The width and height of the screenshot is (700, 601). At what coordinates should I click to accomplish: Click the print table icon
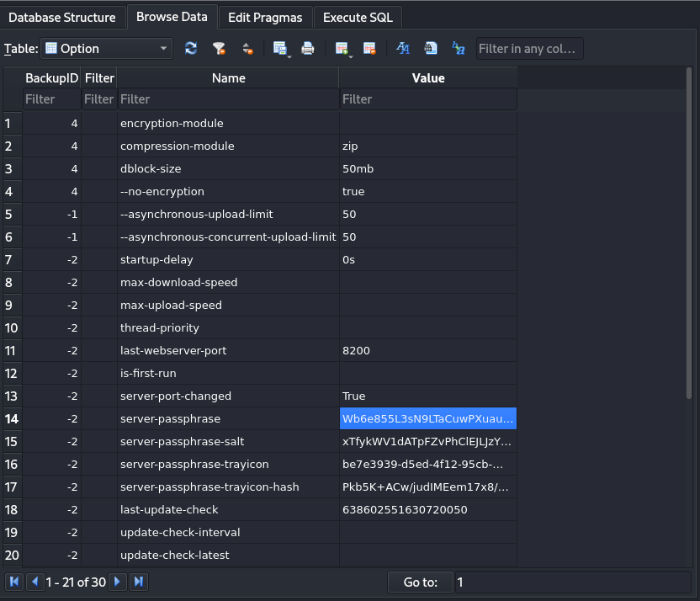tap(308, 49)
